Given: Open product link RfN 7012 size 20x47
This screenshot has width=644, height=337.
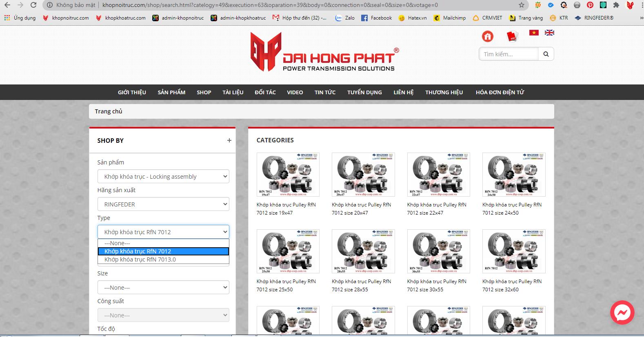Looking at the screenshot, I should 361,208.
